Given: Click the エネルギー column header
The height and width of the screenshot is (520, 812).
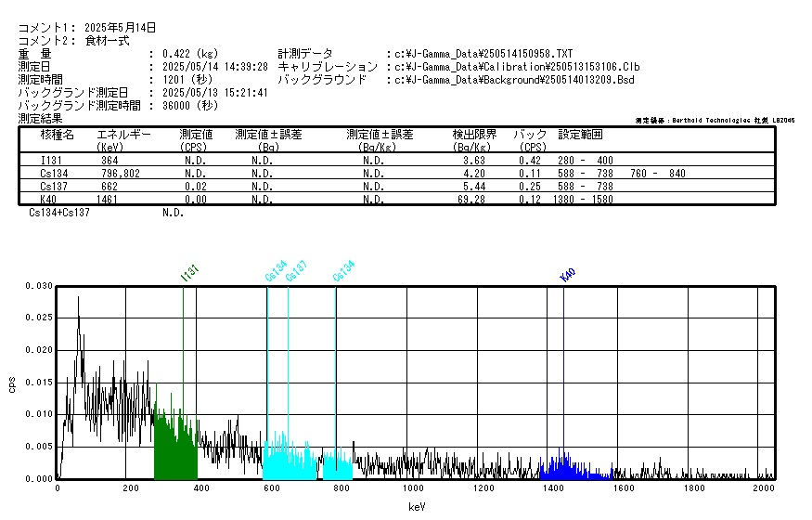Looking at the screenshot, I should (x=123, y=136).
